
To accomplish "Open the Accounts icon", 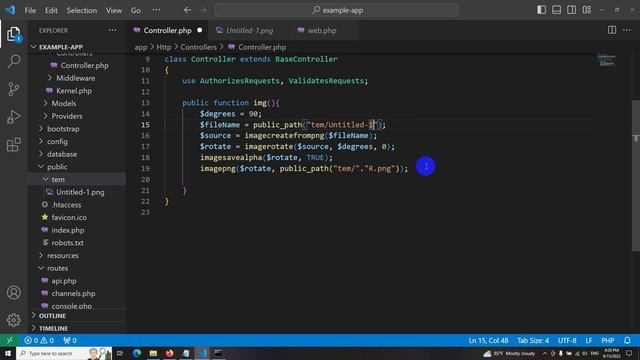I will tap(13, 293).
